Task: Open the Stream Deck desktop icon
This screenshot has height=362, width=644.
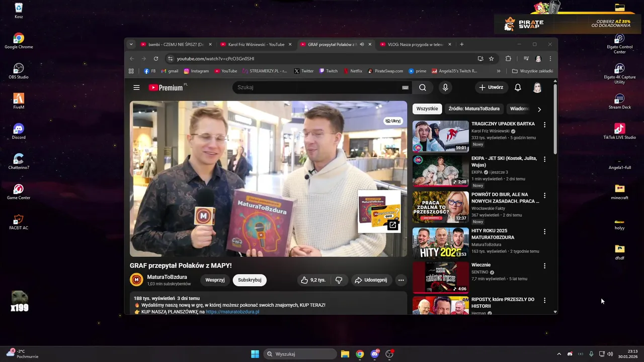Action: [620, 102]
